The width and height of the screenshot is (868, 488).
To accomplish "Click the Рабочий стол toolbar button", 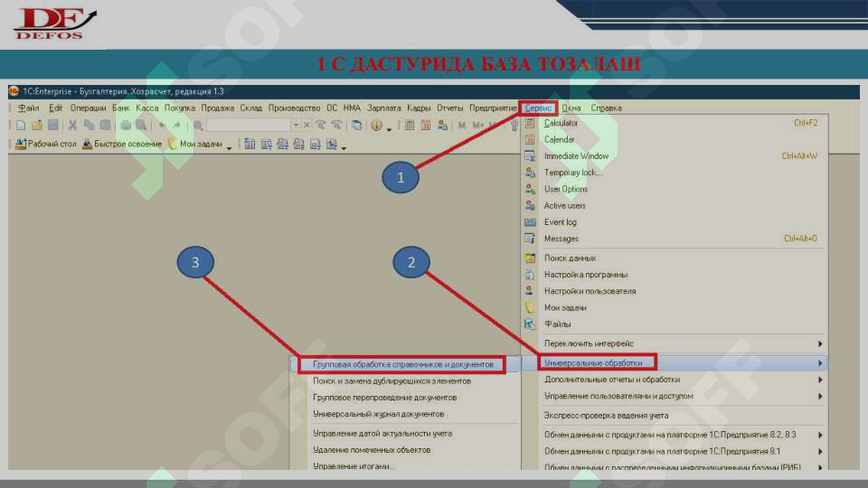I will [x=46, y=144].
